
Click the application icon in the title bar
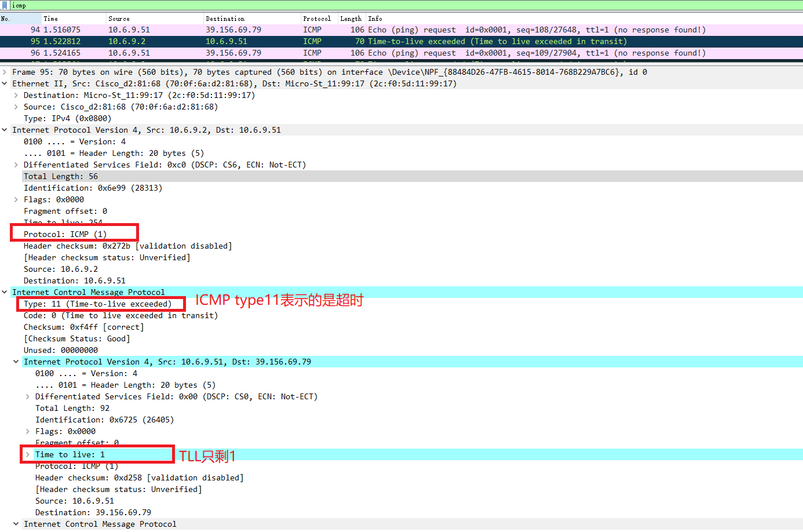click(6, 5)
